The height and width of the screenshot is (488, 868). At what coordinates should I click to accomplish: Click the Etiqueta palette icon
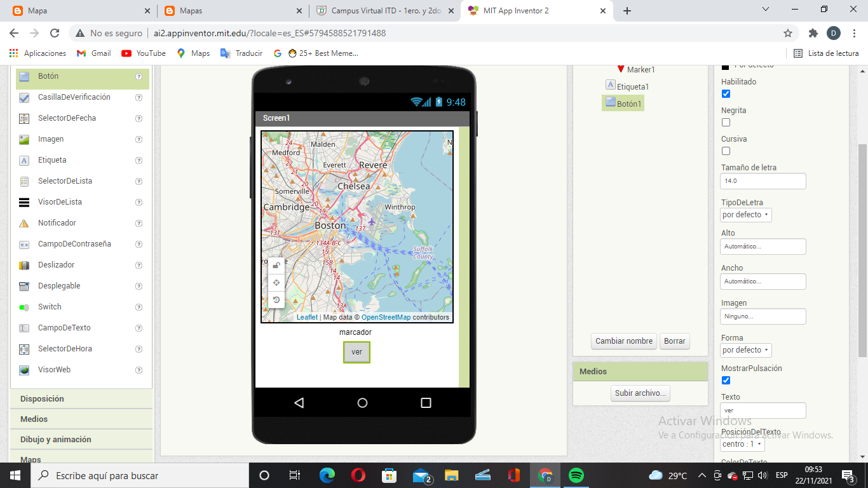[x=24, y=160]
